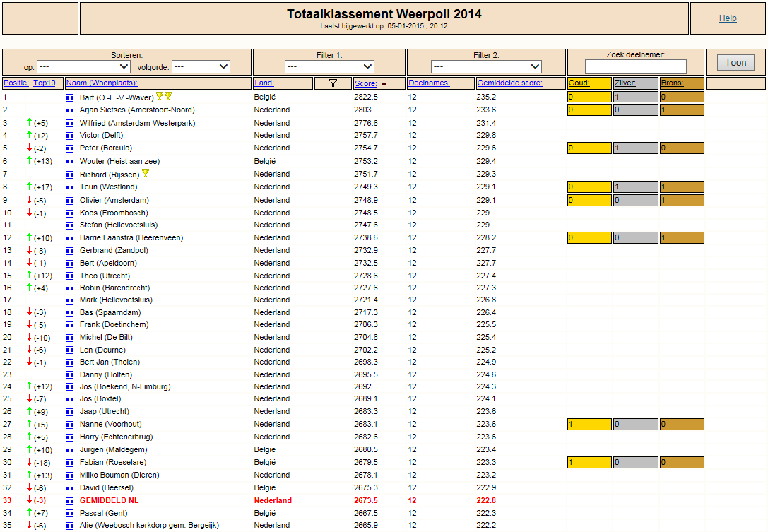This screenshot has width=768, height=532.
Task: Click the filter funnel icon
Action: pos(333,83)
